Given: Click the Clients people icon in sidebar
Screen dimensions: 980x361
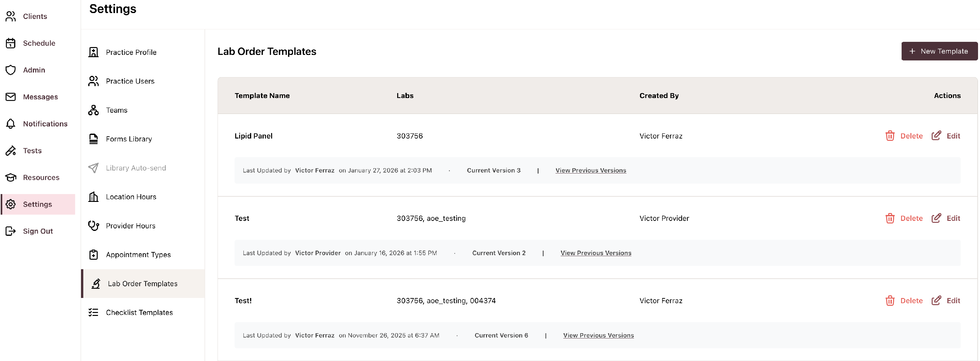Looking at the screenshot, I should coord(11,16).
